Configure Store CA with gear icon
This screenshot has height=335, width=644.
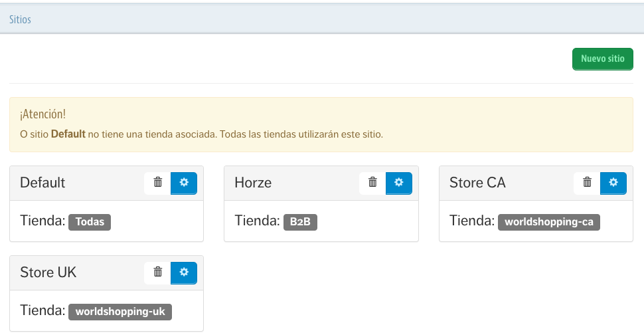coord(613,183)
